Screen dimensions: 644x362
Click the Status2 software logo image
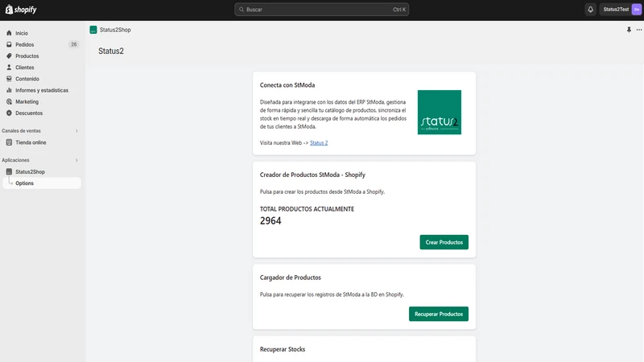tap(439, 112)
